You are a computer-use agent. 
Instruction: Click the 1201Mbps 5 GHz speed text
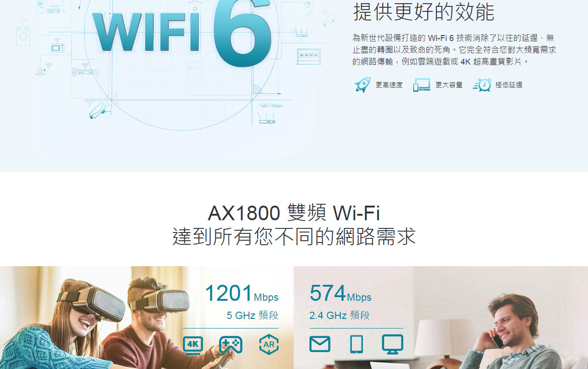[x=241, y=301]
